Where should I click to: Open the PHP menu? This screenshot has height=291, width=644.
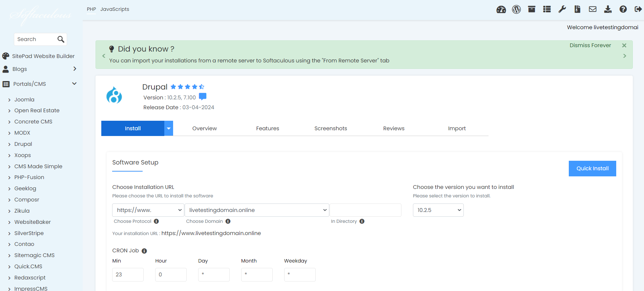(x=91, y=9)
